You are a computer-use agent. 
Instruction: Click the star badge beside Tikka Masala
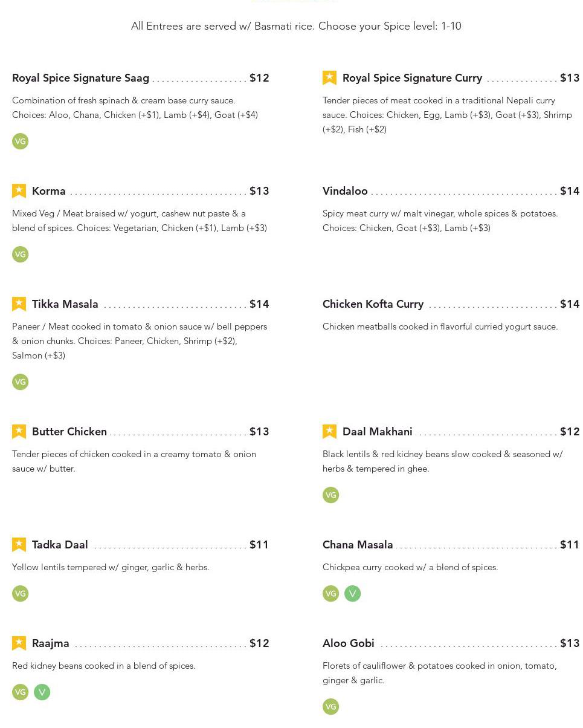pos(19,304)
